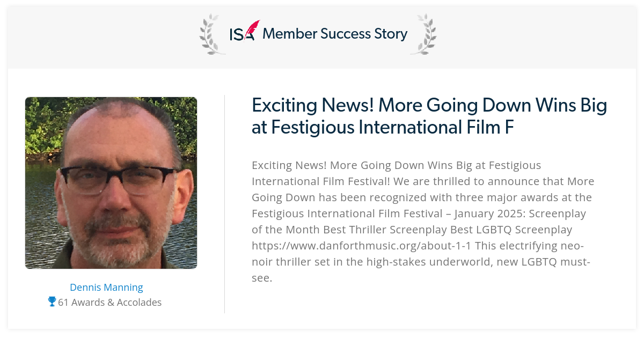Click the eyeglasses in the profile photo

[x=118, y=180]
